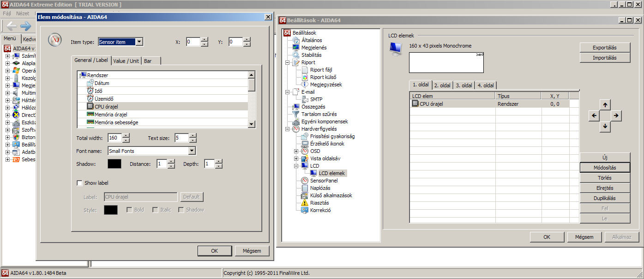
Task: Click the Törlés button
Action: [x=605, y=178]
